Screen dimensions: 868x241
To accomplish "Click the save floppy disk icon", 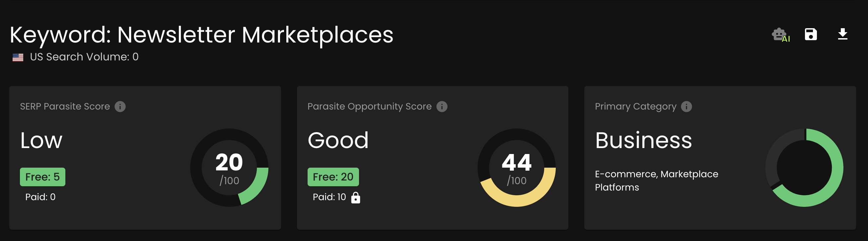I will [811, 35].
